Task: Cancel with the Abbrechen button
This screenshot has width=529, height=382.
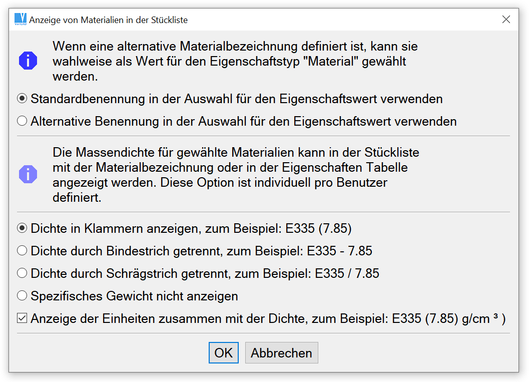Action: pos(281,353)
